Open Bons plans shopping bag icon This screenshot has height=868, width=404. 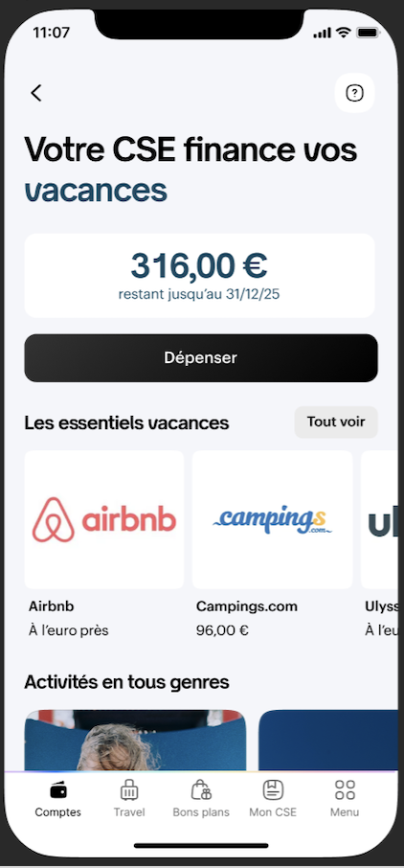pos(201,790)
